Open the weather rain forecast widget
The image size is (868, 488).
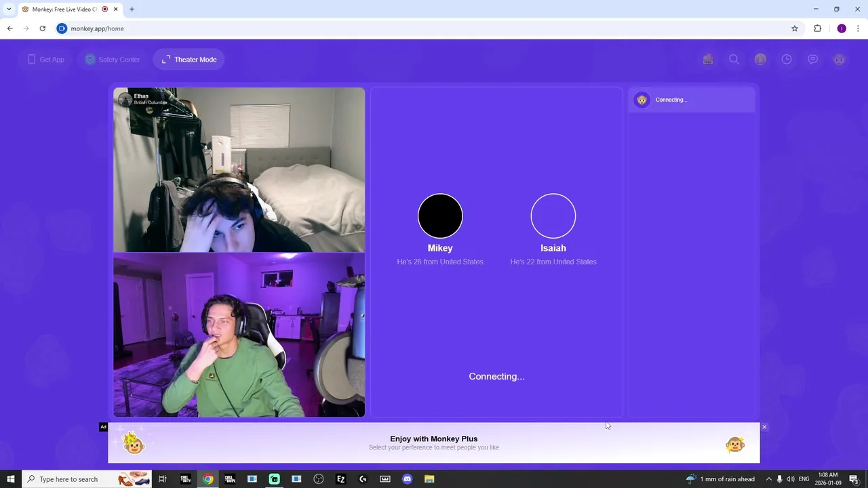coord(720,479)
